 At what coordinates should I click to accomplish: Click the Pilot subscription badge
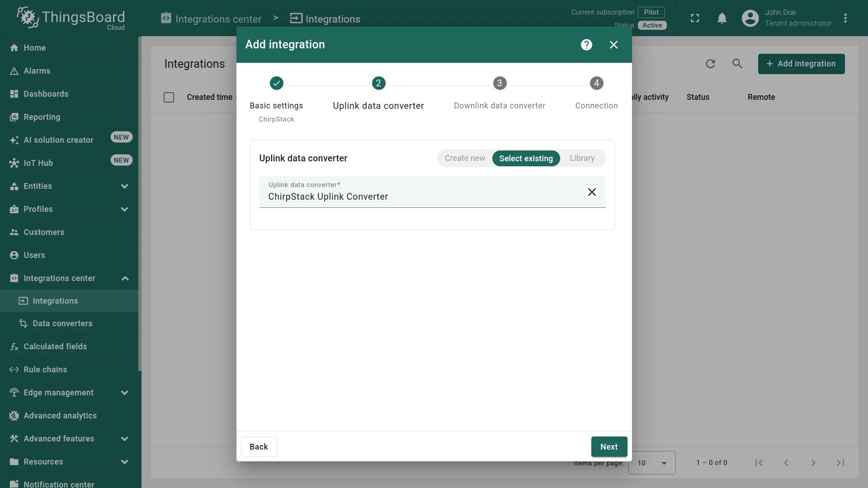[651, 12]
